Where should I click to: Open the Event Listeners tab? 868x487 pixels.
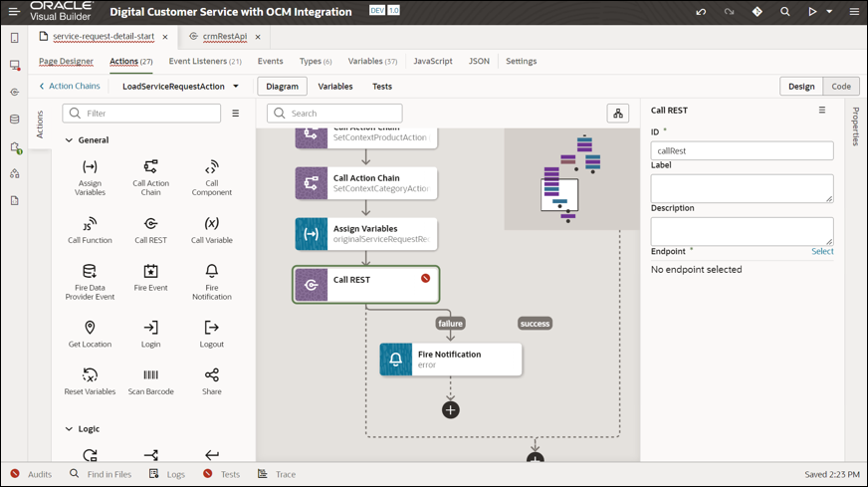tap(205, 61)
